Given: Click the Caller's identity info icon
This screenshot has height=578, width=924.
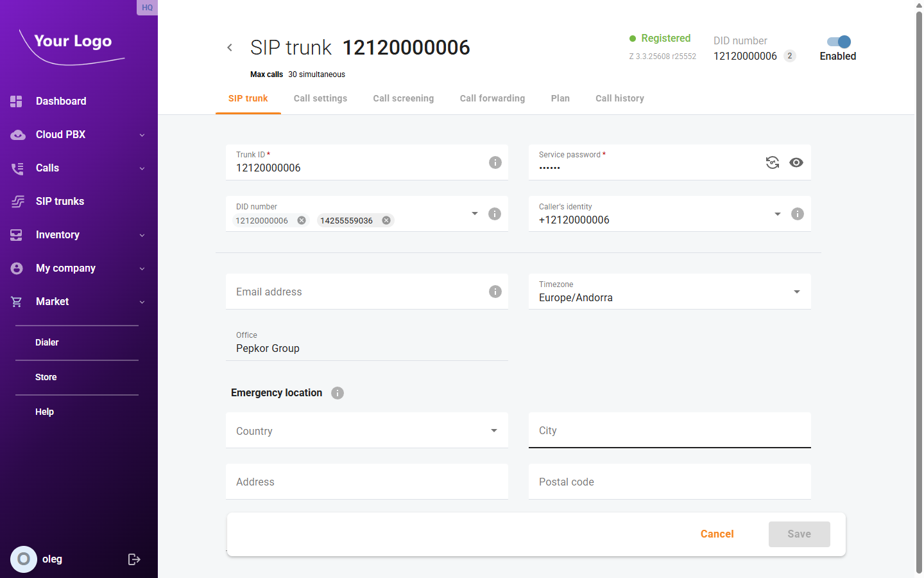Looking at the screenshot, I should click(x=797, y=214).
